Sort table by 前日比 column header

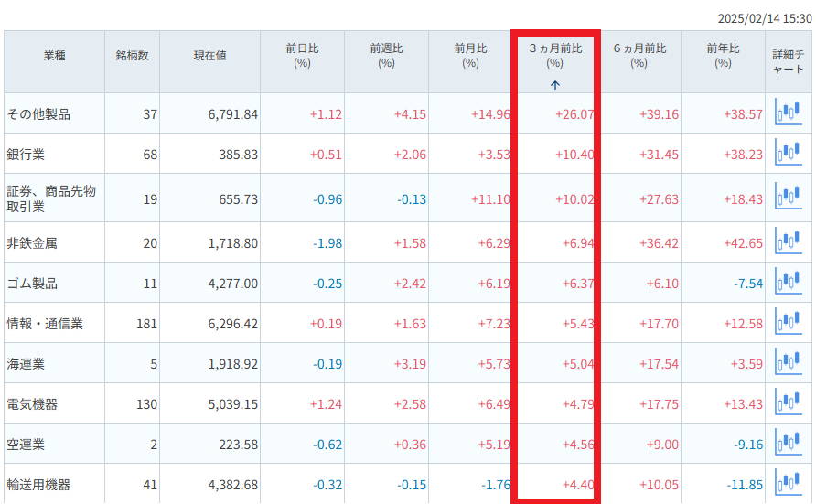pos(302,56)
